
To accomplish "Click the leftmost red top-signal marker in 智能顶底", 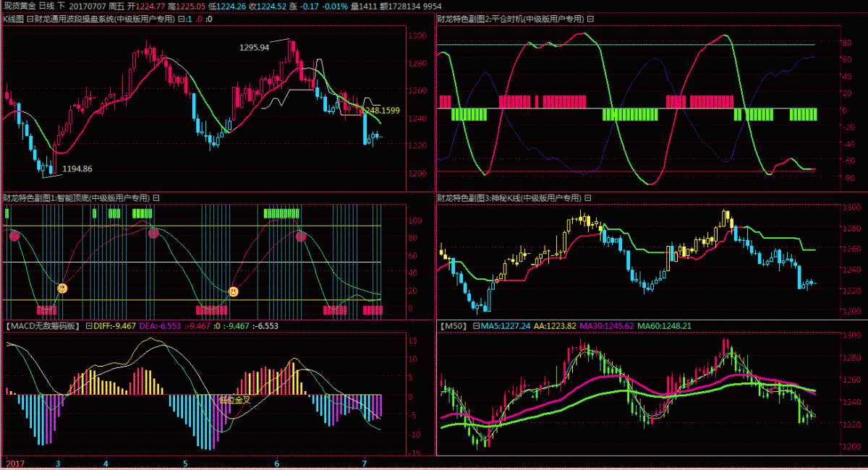I will 14,236.
